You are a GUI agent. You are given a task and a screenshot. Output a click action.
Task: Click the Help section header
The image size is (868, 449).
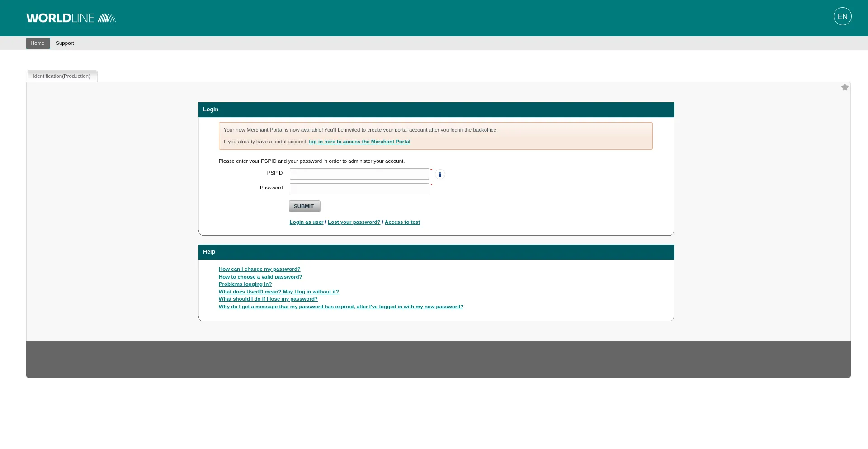coord(436,252)
